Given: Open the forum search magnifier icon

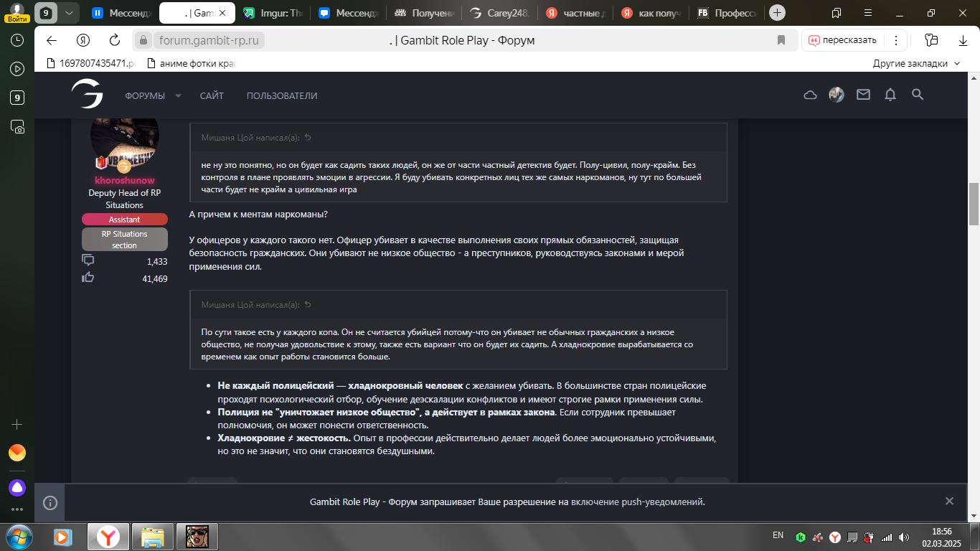Looking at the screenshot, I should click(x=917, y=95).
